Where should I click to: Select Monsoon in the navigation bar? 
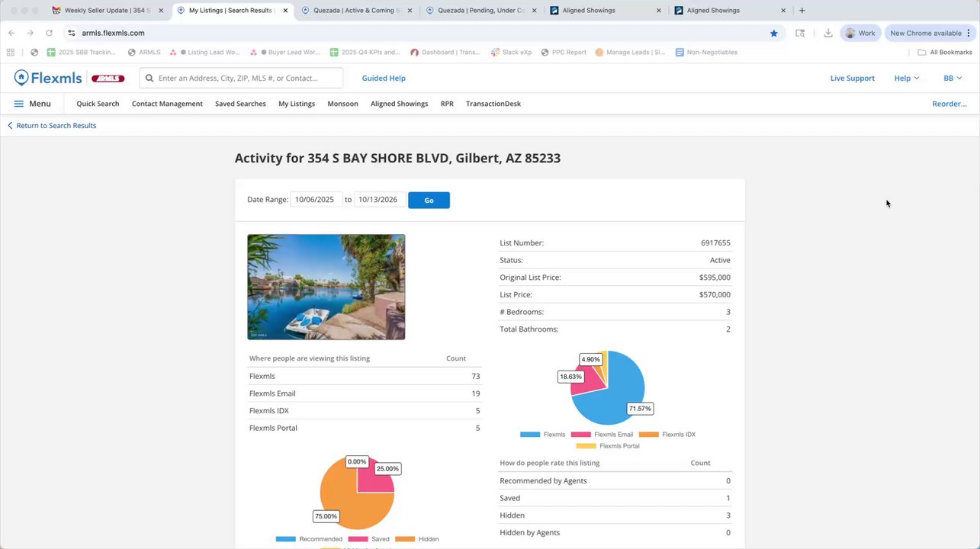[x=342, y=104]
